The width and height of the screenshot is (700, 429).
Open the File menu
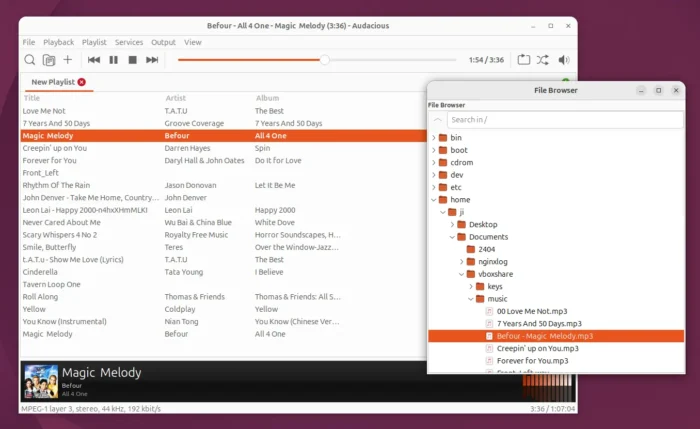29,42
